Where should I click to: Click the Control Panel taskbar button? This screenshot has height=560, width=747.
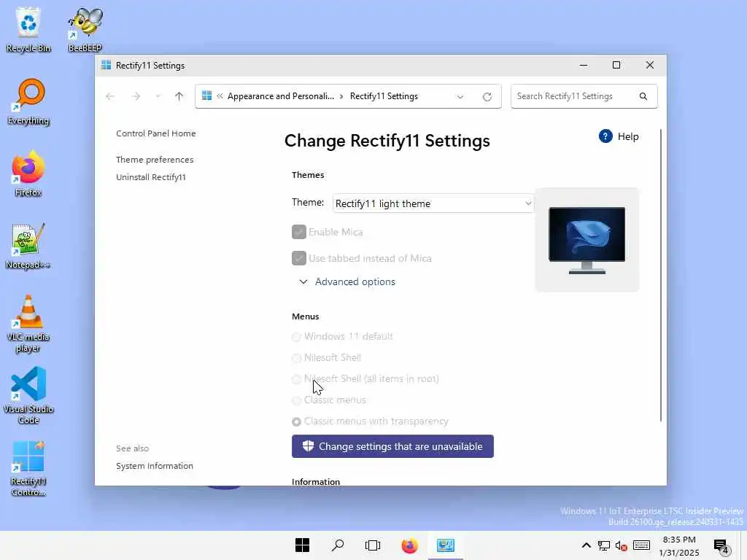446,545
